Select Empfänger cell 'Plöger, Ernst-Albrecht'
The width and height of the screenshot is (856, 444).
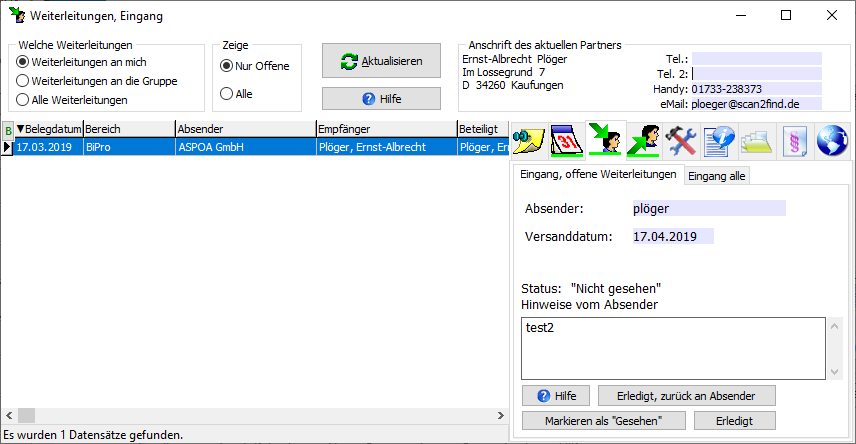click(387, 147)
